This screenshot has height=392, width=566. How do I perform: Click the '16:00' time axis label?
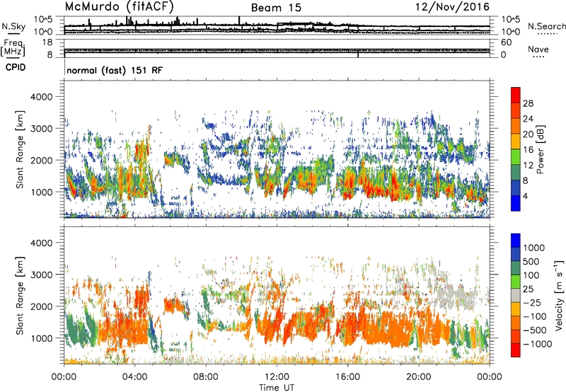(x=347, y=377)
